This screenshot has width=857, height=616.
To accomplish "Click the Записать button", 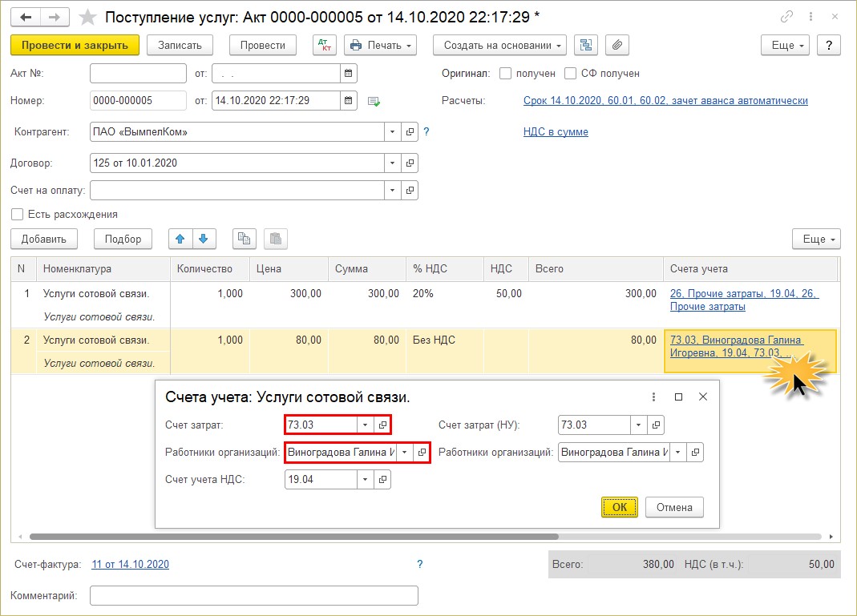I will point(180,46).
